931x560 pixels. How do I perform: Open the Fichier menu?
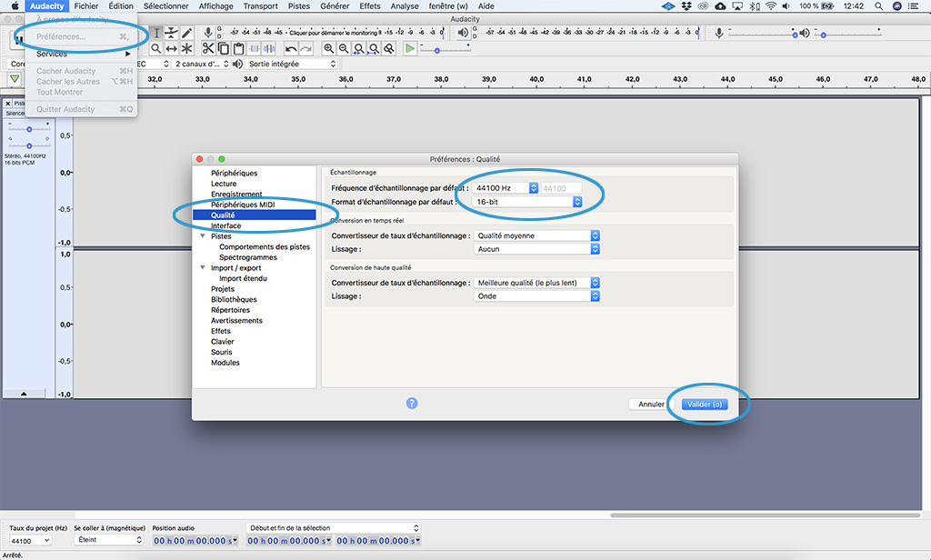(86, 6)
